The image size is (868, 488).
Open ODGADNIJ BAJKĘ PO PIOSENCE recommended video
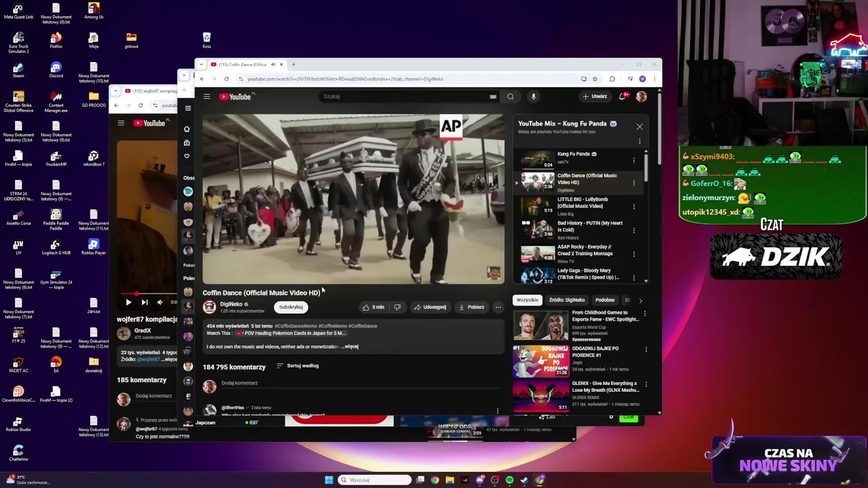[576, 361]
